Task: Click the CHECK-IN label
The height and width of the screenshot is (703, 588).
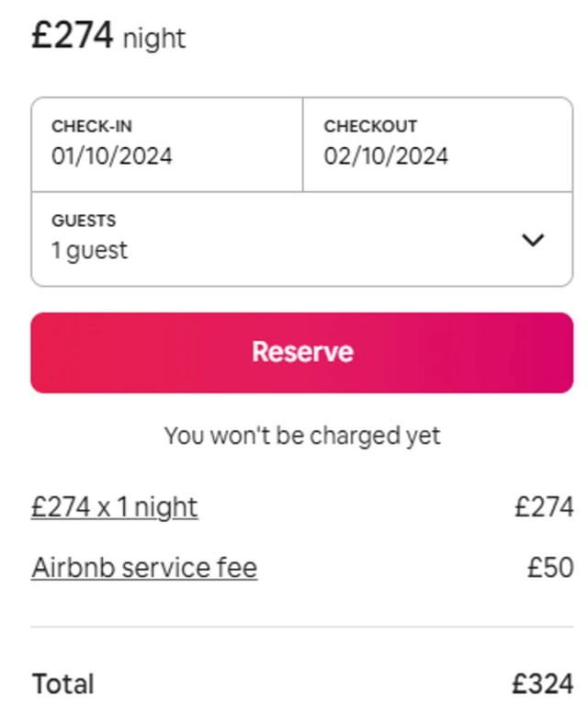Action: click(92, 126)
